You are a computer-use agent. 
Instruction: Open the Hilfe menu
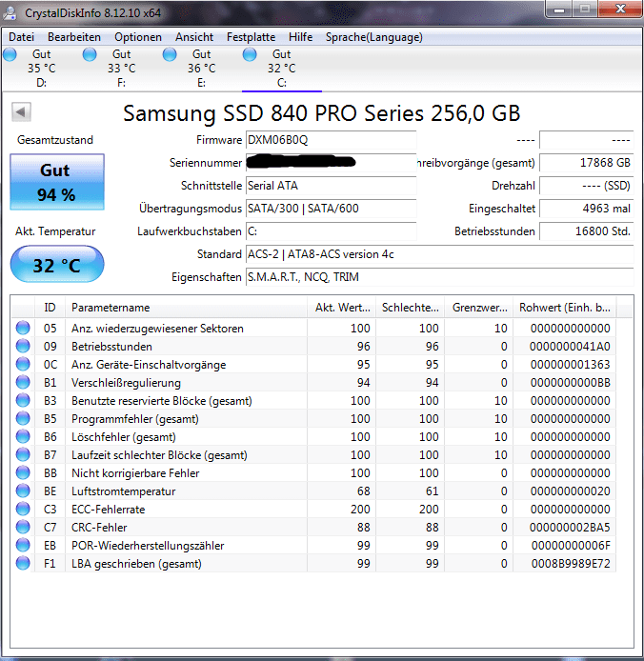[x=300, y=37]
